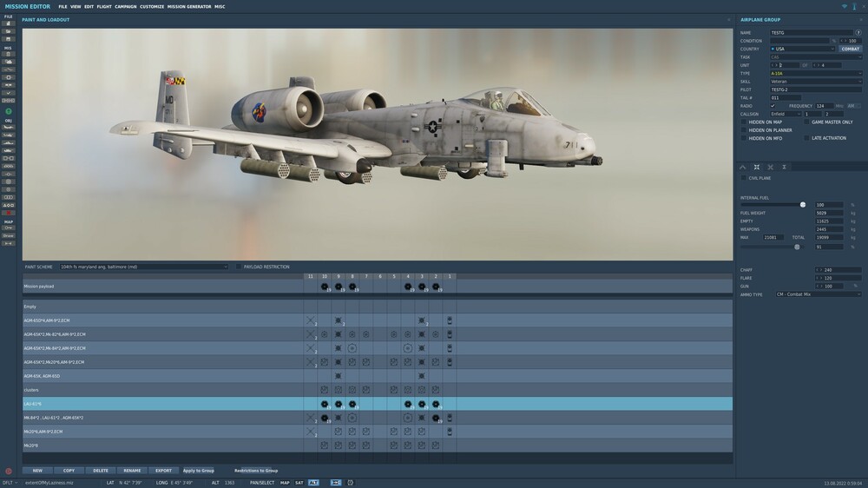Viewport: 868px width, 488px height.
Task: Open the DFLT dropdown in status bar
Action: coord(10,483)
